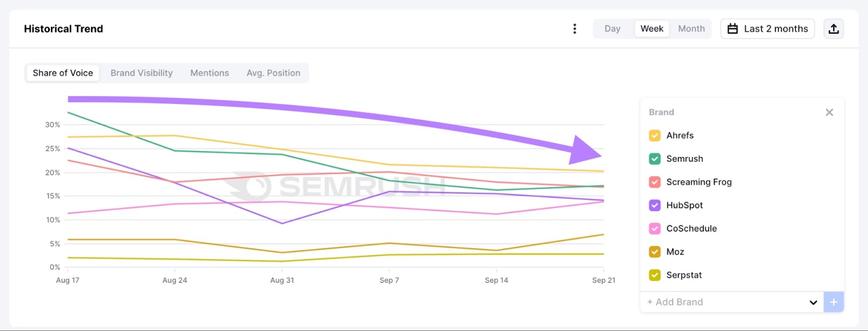868x331 pixels.
Task: Open the Avg. Position tab
Action: [x=273, y=73]
